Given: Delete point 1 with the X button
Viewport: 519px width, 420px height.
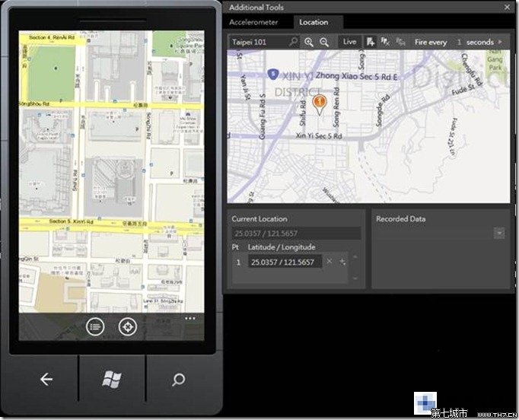Looking at the screenshot, I should coord(330,262).
